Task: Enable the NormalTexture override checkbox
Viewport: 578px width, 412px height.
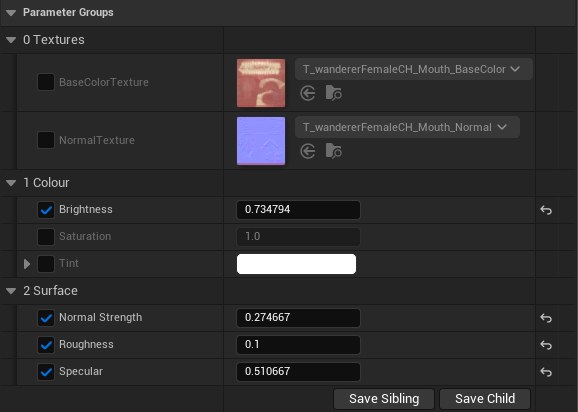Action: coord(46,140)
